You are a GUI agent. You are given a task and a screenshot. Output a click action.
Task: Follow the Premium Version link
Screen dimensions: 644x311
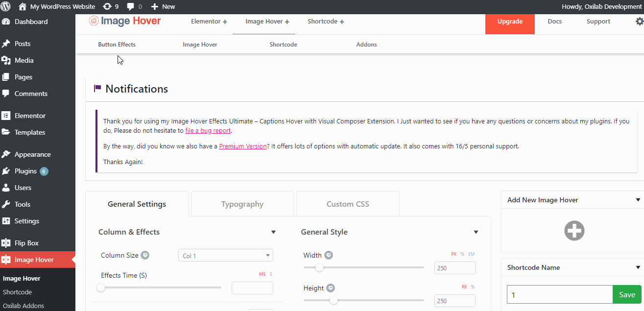click(x=243, y=146)
